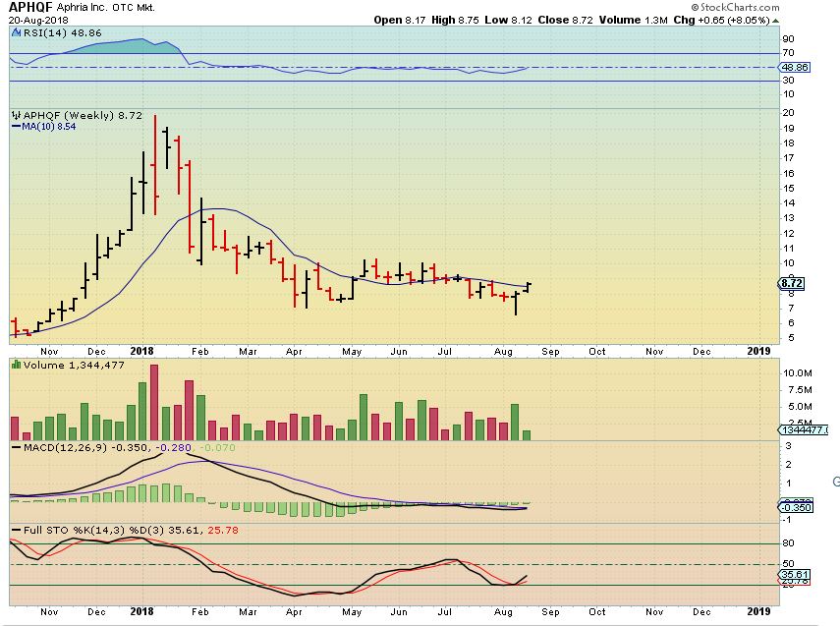This screenshot has height=626, width=840.
Task: Click the volume bars icon beside Volume 1,344,477
Action: click(x=16, y=365)
